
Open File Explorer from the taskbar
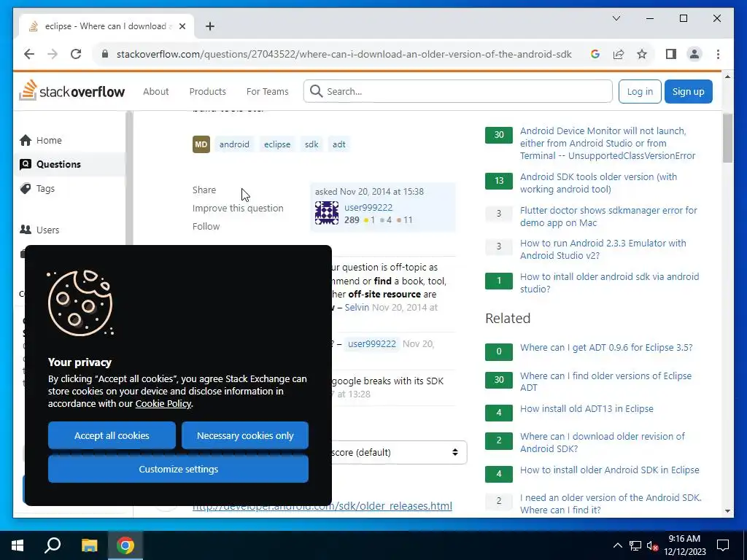(x=89, y=545)
